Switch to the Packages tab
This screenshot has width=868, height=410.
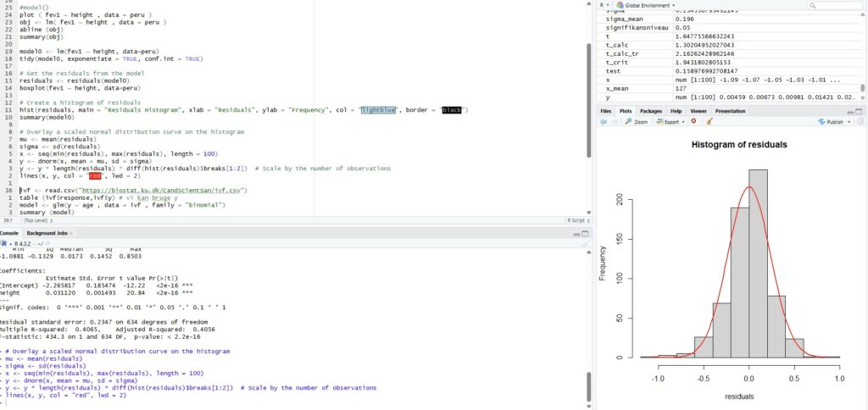651,110
